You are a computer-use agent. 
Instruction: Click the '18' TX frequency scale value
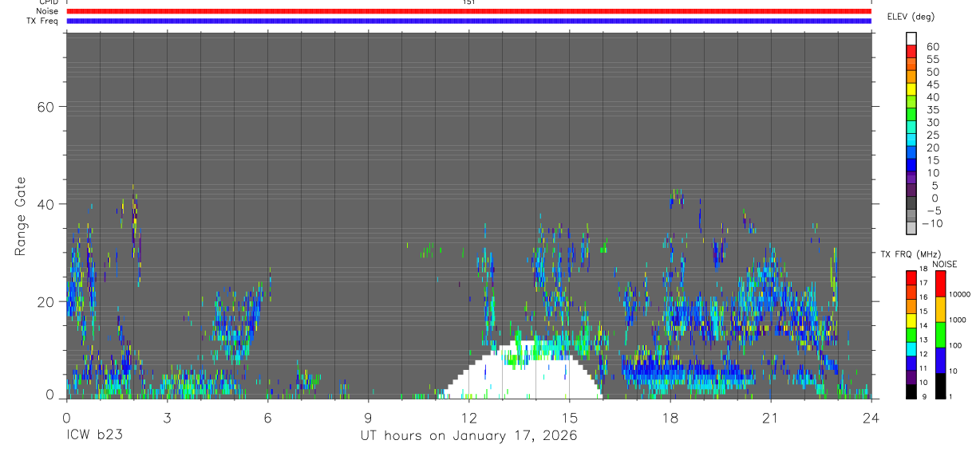point(923,269)
